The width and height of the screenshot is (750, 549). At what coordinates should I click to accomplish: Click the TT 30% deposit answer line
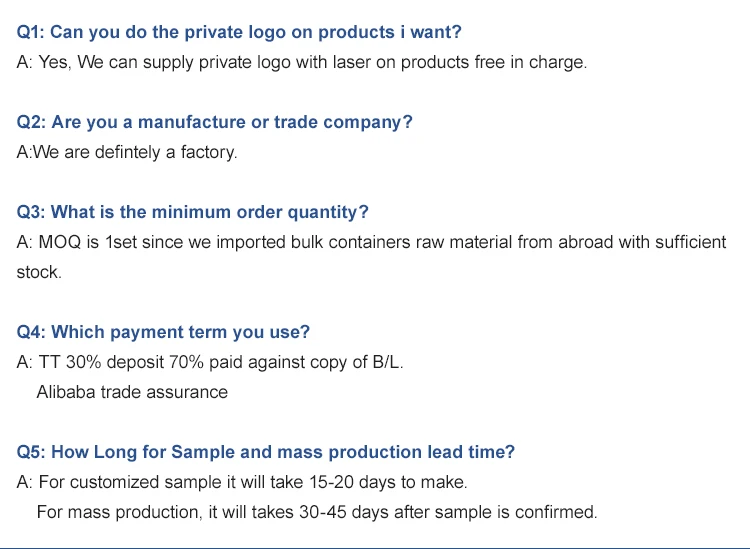pos(210,362)
